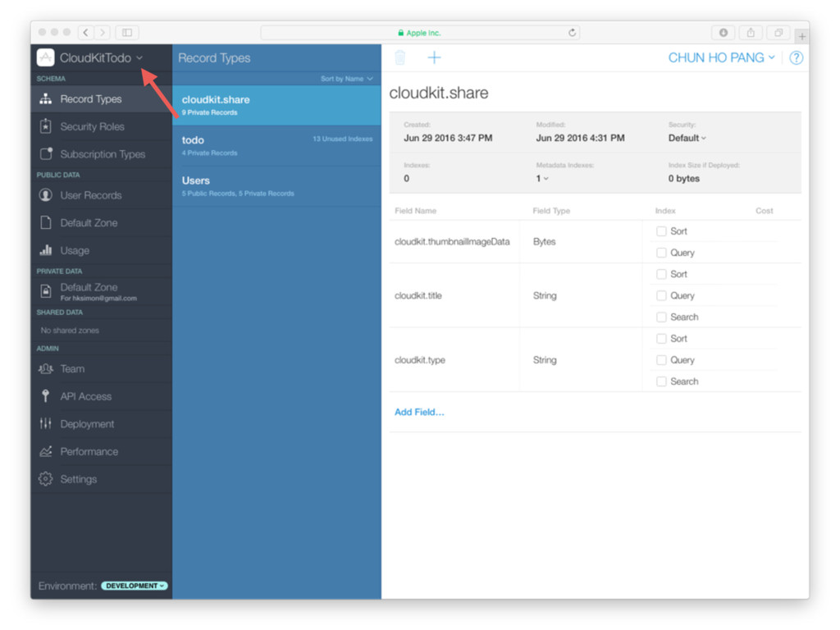840x630 pixels.
Task: Enable Query index for cloudkit.thumbnailImageData
Action: pyautogui.click(x=662, y=253)
